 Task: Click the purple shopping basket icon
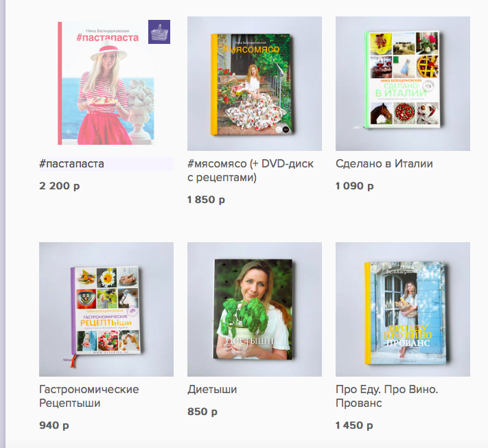point(159,32)
